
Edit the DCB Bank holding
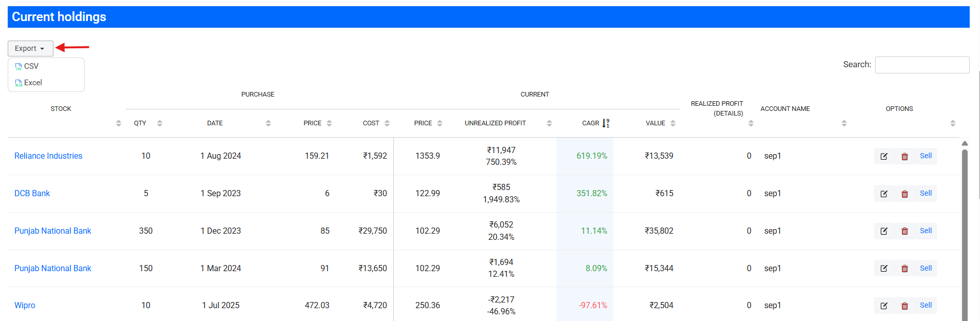pyautogui.click(x=884, y=194)
